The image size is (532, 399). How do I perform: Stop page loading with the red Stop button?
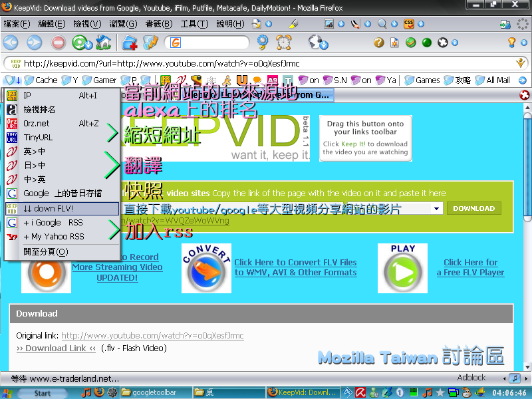point(58,43)
